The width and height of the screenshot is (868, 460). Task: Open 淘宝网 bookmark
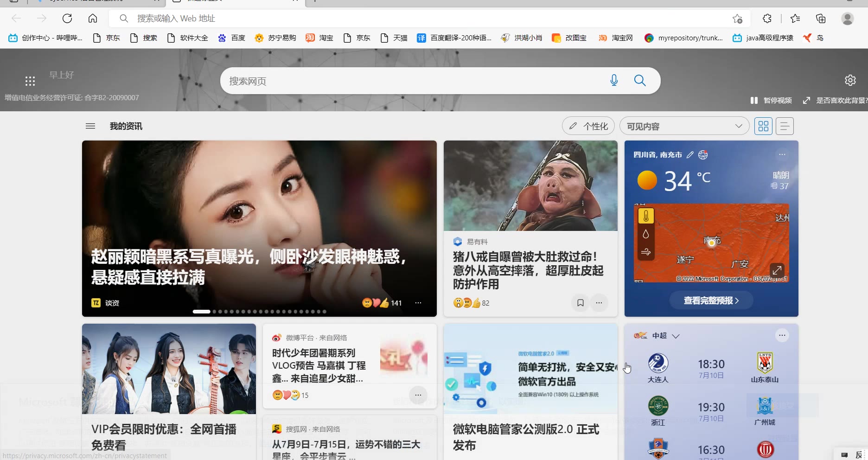coord(616,38)
